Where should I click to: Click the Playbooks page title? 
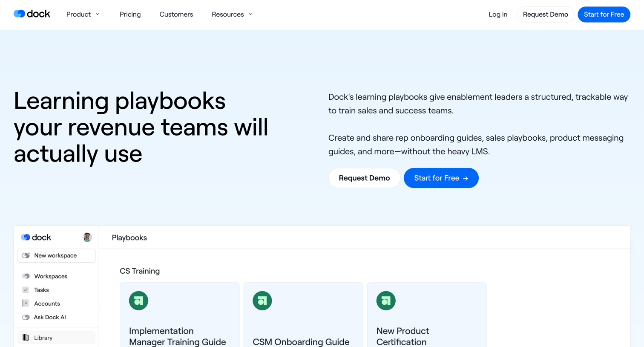(x=129, y=237)
